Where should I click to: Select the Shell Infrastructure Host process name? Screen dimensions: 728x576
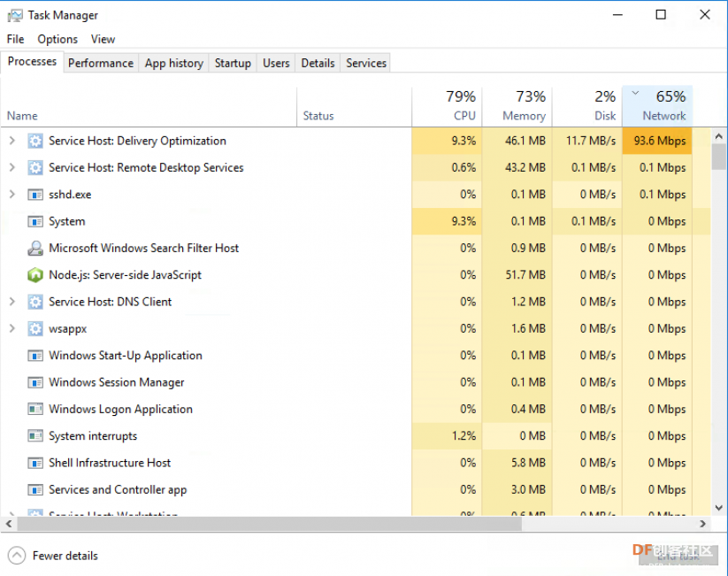click(x=110, y=463)
